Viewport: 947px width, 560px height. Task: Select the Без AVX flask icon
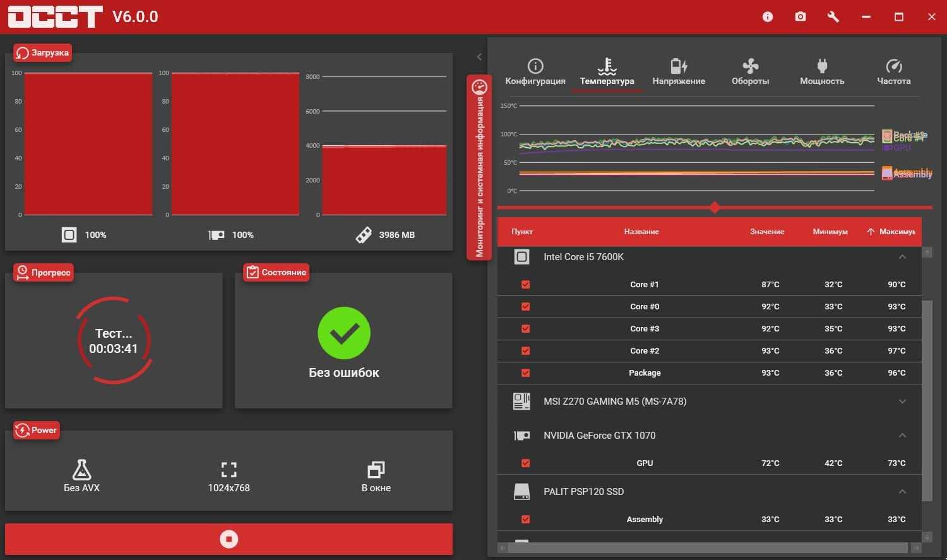(x=81, y=470)
